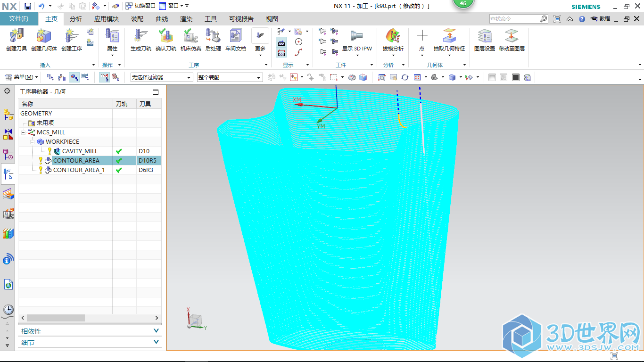Expand the Dependencies (相依性) section
The height and width of the screenshot is (362, 644).
coord(90,331)
